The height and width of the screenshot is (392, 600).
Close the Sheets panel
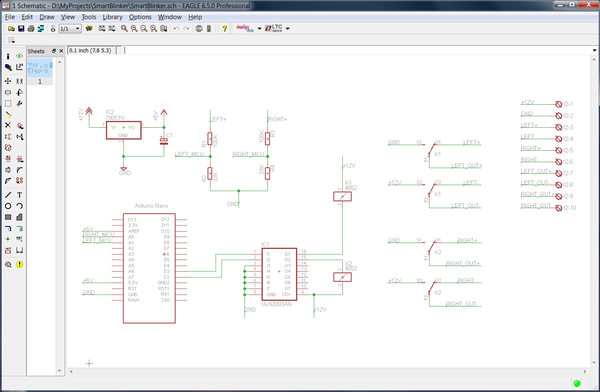[61, 51]
